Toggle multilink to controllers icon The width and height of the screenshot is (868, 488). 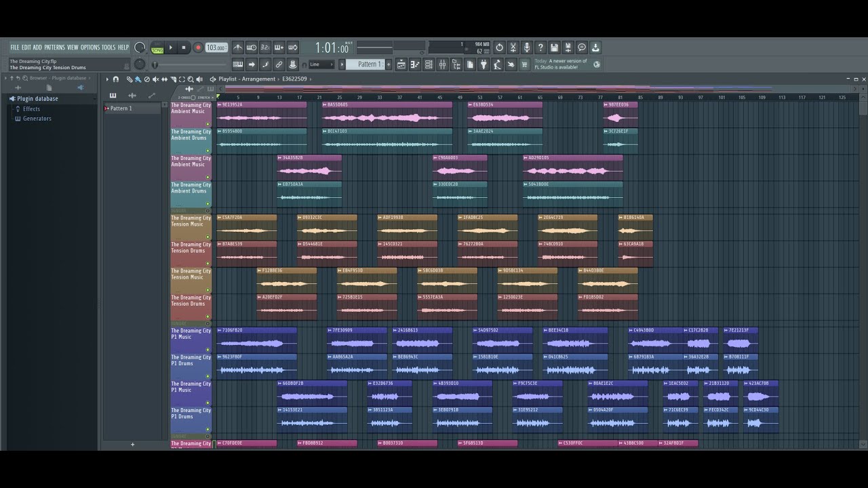pos(279,64)
